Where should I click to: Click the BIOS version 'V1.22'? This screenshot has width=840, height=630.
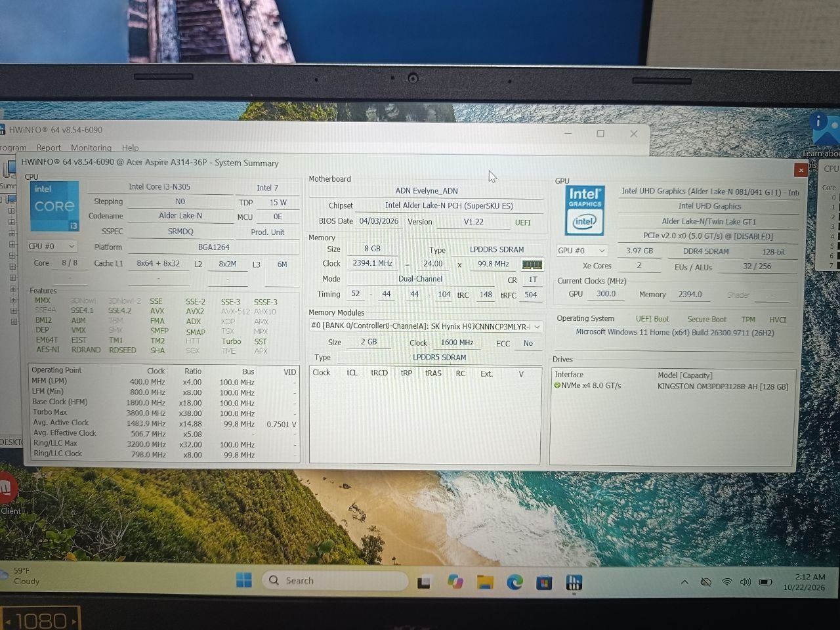tap(473, 222)
